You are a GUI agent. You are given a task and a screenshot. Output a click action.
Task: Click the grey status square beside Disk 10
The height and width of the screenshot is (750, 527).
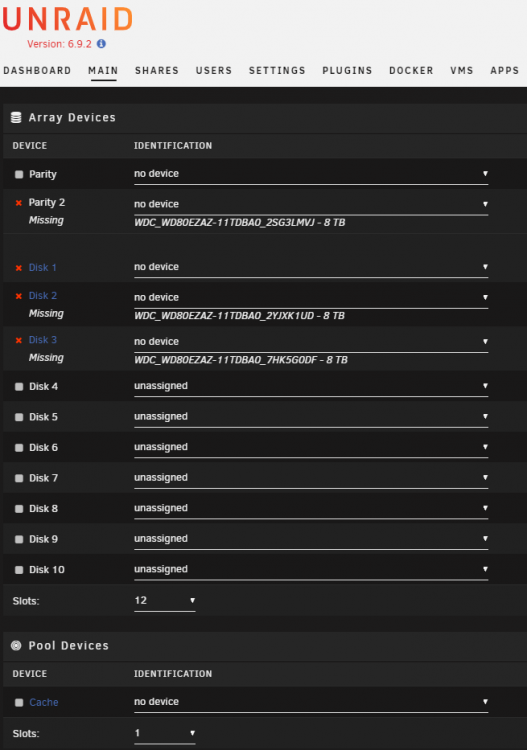tap(19, 570)
